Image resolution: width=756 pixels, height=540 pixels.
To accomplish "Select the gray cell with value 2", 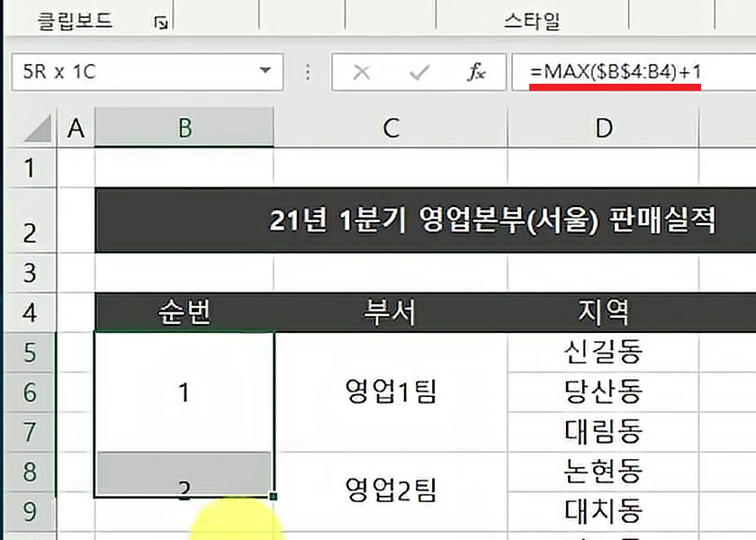I will pyautogui.click(x=184, y=473).
